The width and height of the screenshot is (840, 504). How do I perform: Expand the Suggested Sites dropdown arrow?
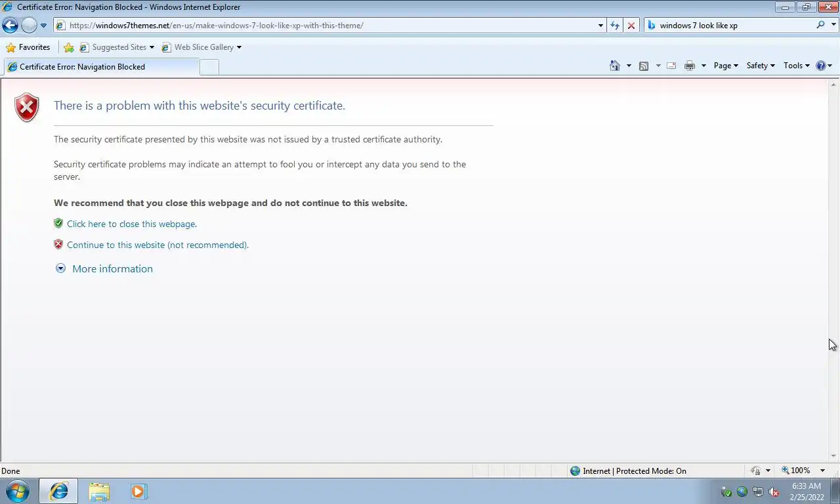152,47
